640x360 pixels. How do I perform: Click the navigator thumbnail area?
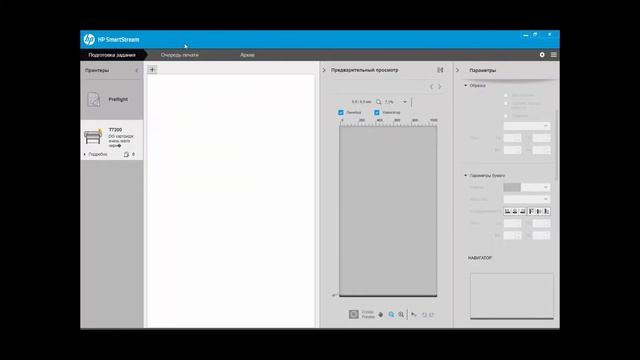(x=512, y=296)
